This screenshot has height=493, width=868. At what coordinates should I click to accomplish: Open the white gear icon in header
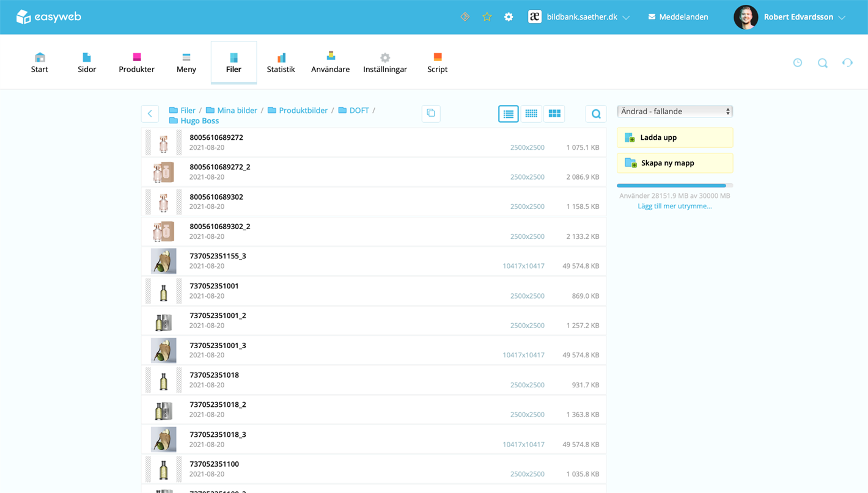pos(509,17)
